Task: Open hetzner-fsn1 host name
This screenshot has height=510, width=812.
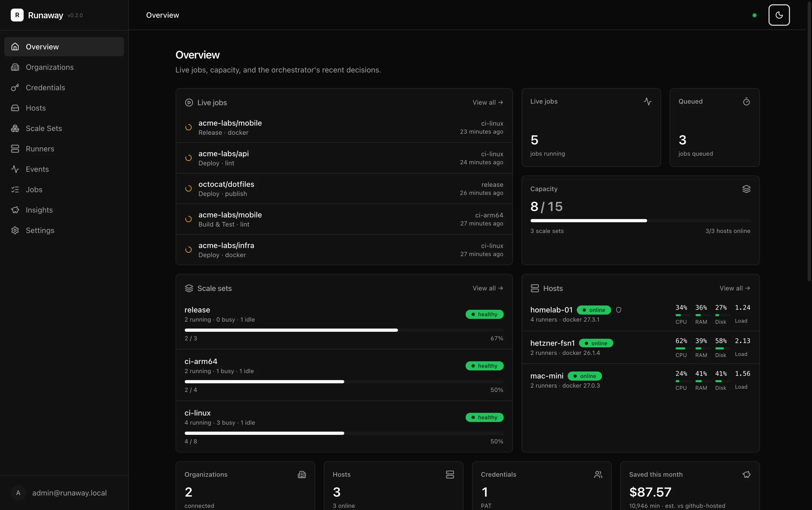Action: tap(552, 343)
